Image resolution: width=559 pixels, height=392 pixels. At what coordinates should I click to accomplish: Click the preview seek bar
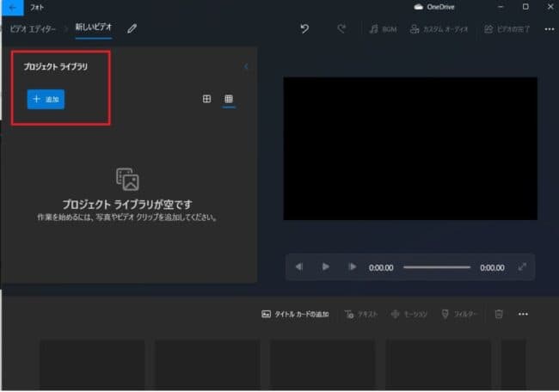click(437, 267)
